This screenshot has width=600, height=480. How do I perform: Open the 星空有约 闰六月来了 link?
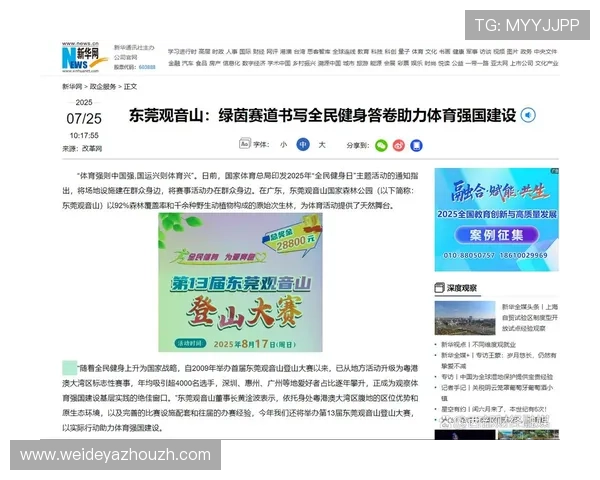(494, 409)
